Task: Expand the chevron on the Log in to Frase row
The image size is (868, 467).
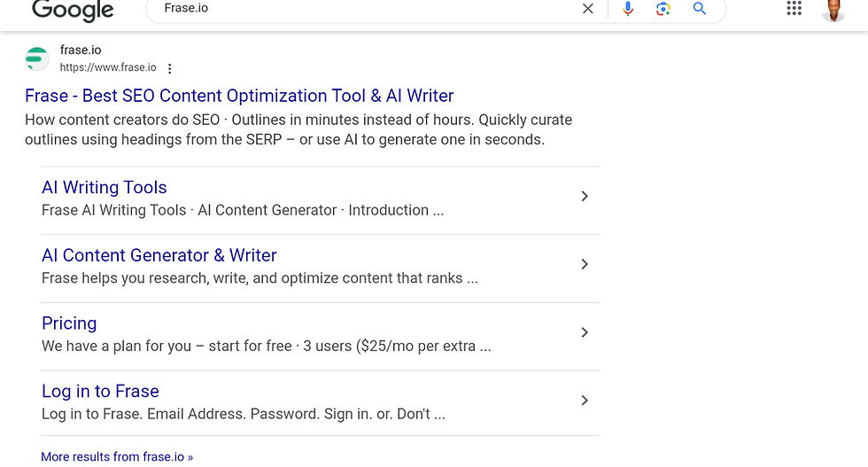Action: pos(585,401)
